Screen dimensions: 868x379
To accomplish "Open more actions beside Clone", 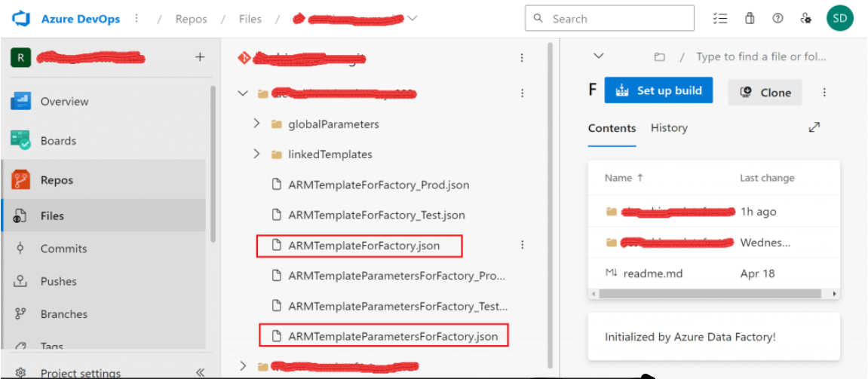I will [x=824, y=93].
